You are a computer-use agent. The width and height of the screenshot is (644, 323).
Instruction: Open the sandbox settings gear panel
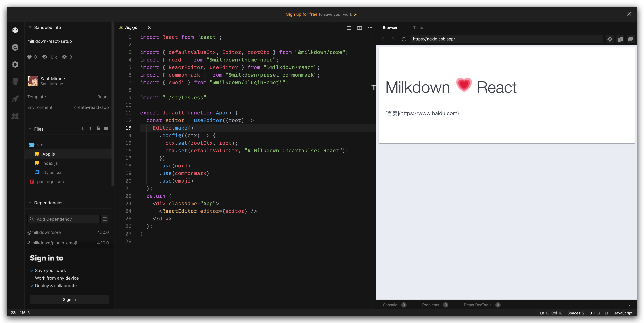pyautogui.click(x=15, y=64)
